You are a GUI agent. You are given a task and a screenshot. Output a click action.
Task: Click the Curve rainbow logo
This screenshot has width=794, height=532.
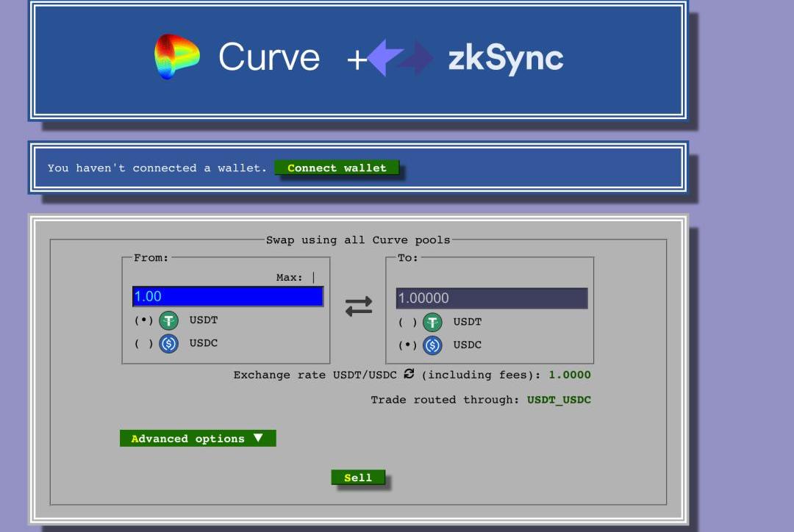tap(176, 57)
